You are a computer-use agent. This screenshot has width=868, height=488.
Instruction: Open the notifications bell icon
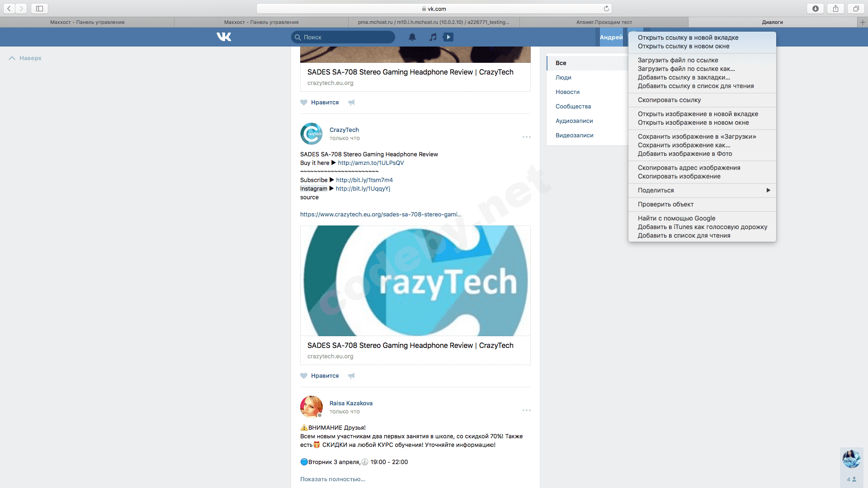coord(412,37)
